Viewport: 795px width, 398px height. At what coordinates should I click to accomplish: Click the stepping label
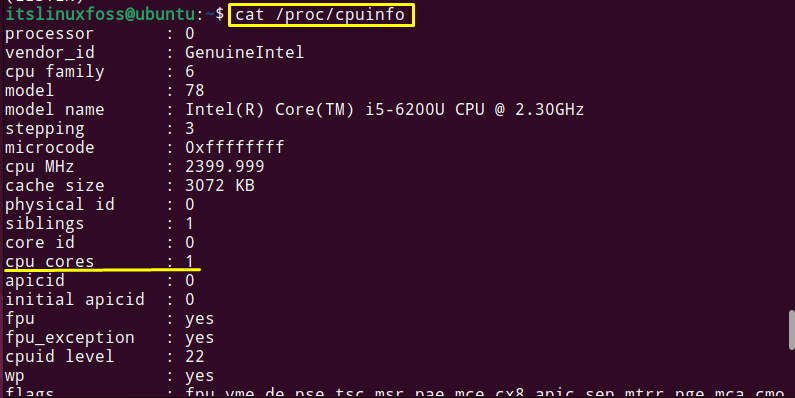coord(45,129)
